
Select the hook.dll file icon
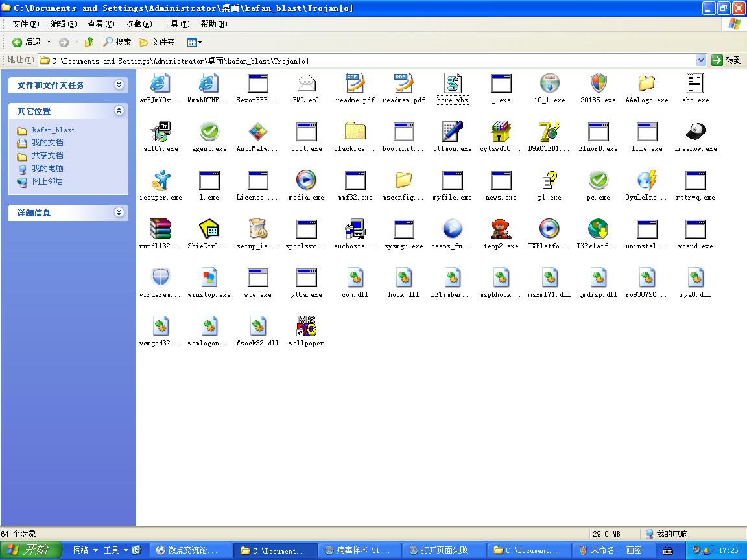pos(403,277)
